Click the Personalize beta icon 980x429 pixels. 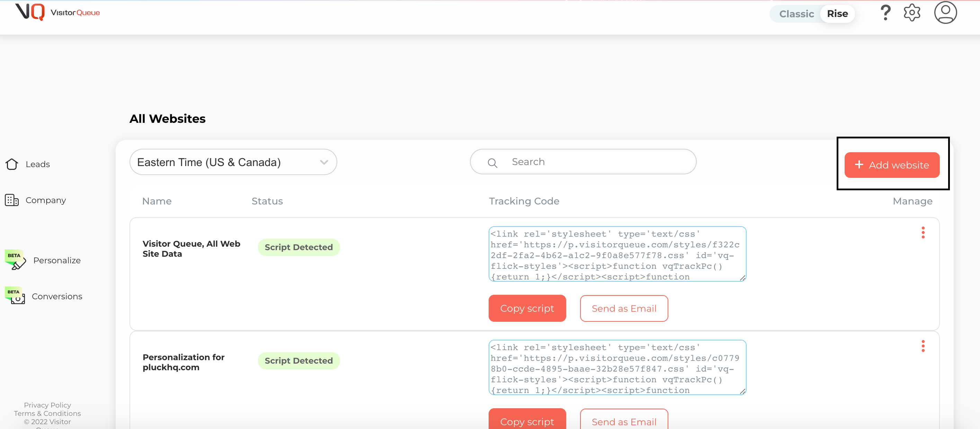coord(16,260)
